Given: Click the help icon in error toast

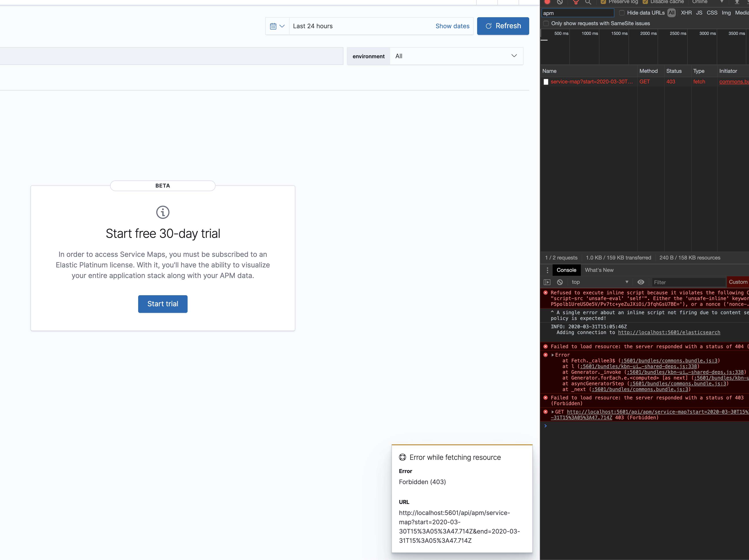Looking at the screenshot, I should click(402, 457).
